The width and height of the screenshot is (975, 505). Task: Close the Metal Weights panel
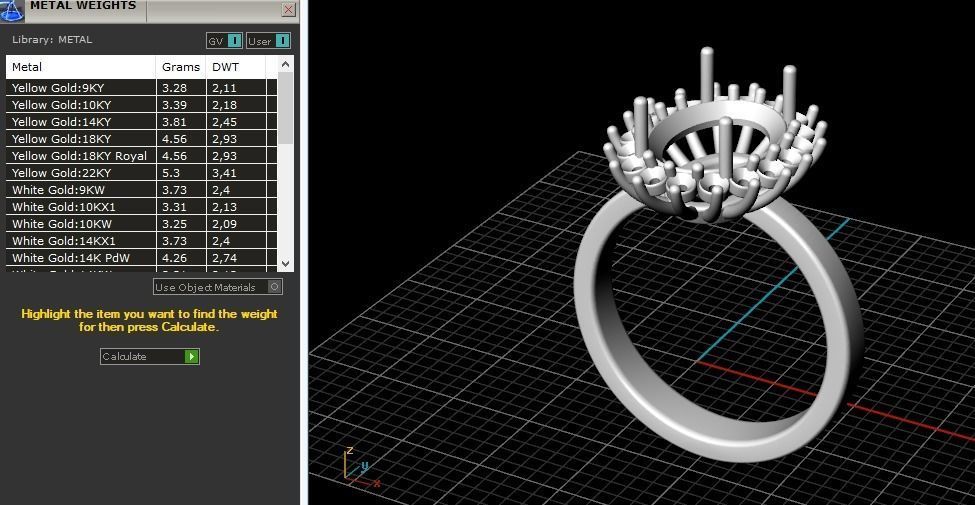coord(289,9)
